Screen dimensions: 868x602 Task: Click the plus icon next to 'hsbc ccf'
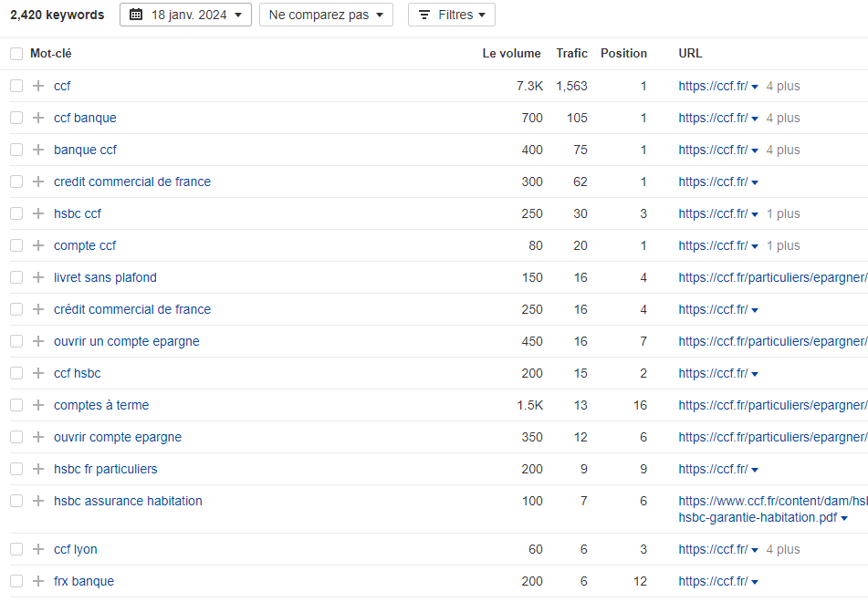point(38,213)
